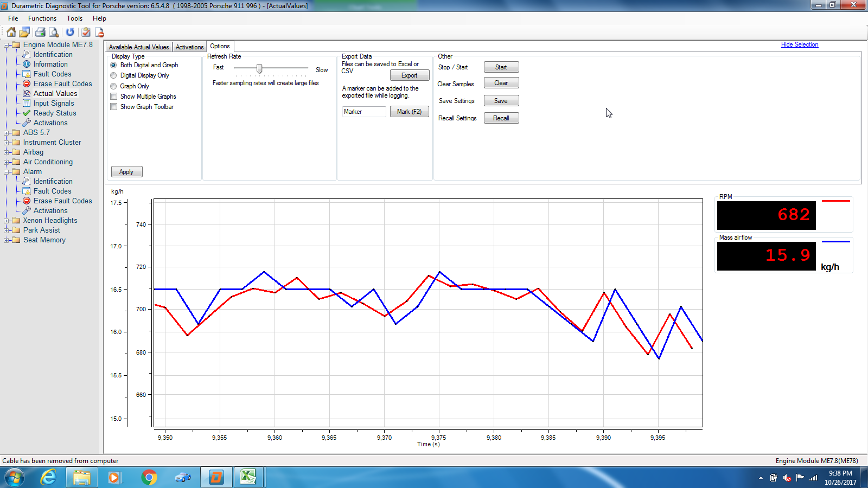Click the Clear samples button
868x488 pixels.
pyautogui.click(x=501, y=83)
